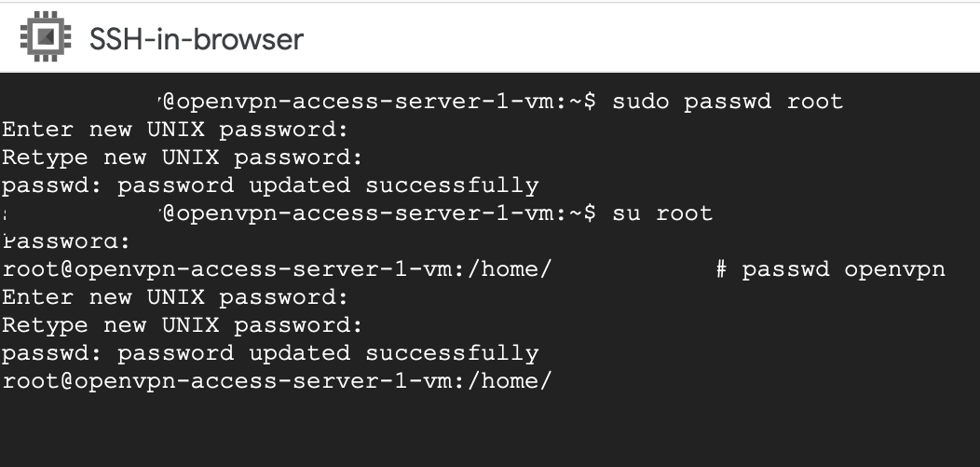This screenshot has width=980, height=467.
Task: Click the root prompt before 'passwd openvpn'
Action: click(x=277, y=269)
